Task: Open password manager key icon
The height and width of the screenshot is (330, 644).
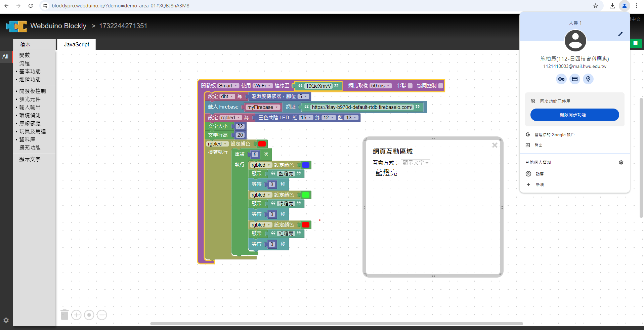Action: (561, 79)
